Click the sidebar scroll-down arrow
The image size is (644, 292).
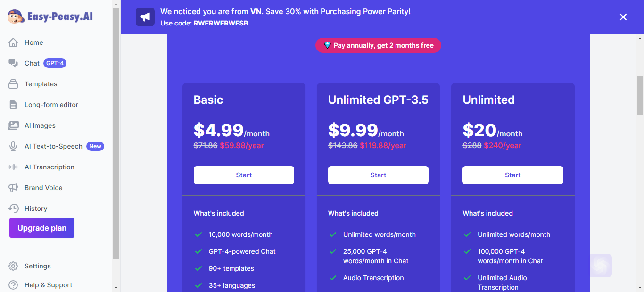[116, 287]
